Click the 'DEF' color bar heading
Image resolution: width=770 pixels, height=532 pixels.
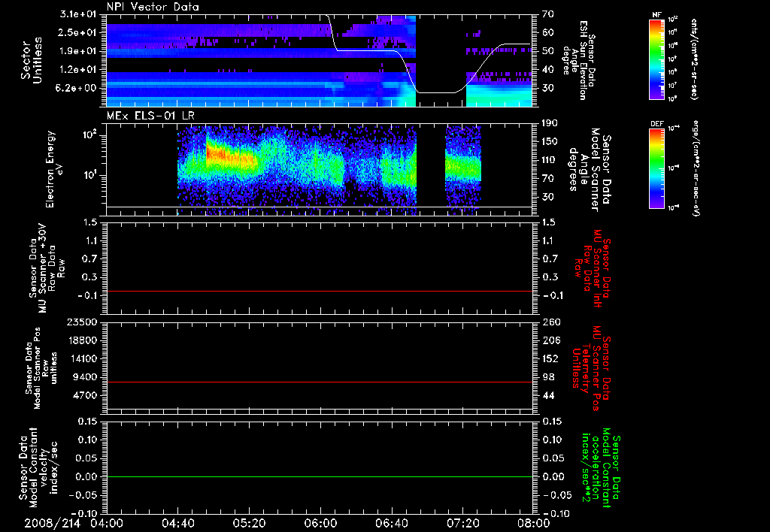coord(657,124)
